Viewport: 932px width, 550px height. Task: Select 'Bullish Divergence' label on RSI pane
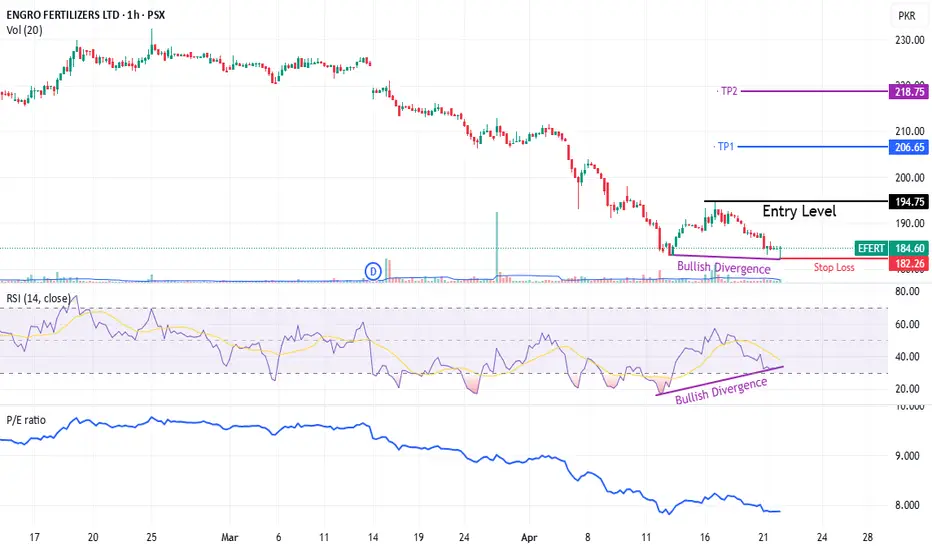pyautogui.click(x=721, y=391)
